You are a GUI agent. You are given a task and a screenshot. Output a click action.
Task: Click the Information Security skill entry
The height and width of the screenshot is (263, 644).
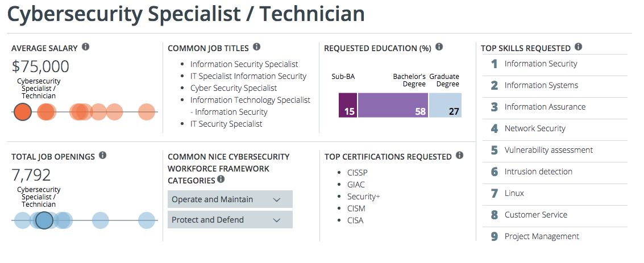[x=541, y=64]
